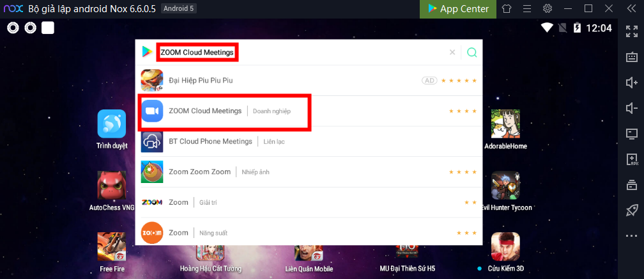Open Trình duyệt browser app
Viewport: 644px width, 279px height.
pyautogui.click(x=112, y=129)
